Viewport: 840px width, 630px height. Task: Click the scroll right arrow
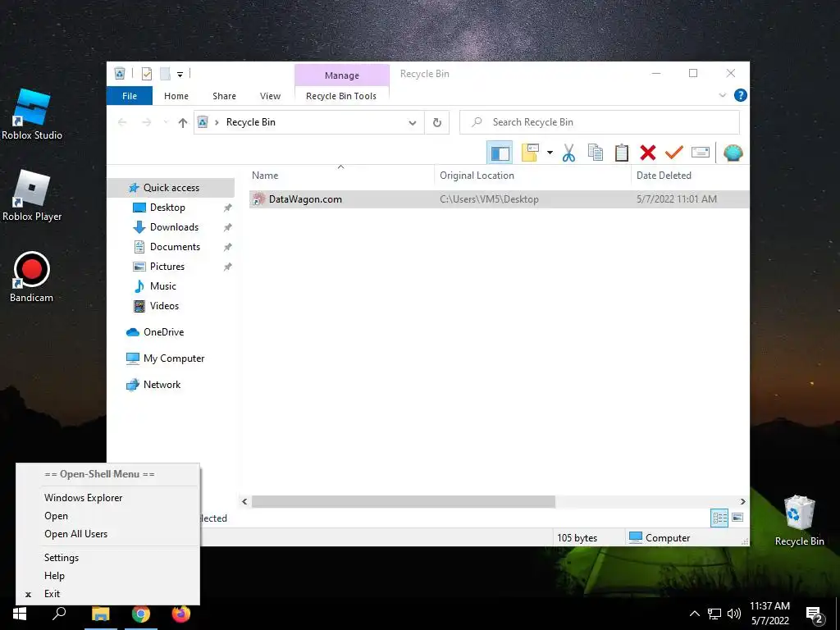[742, 501]
